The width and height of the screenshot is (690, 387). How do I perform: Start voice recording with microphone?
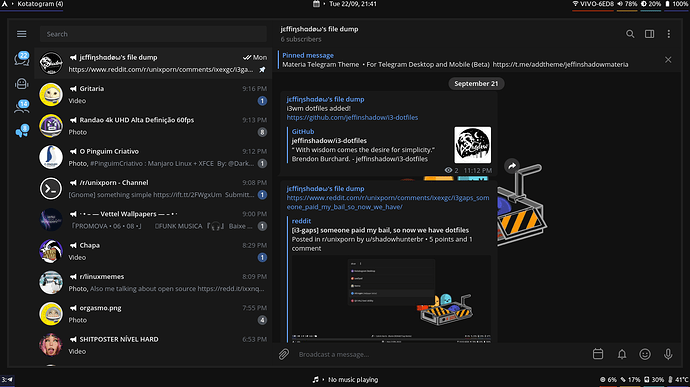tap(668, 354)
